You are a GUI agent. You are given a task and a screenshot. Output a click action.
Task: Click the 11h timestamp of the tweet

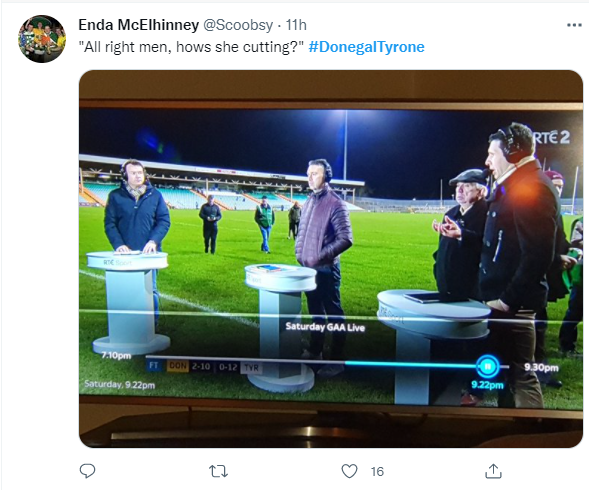(296, 25)
